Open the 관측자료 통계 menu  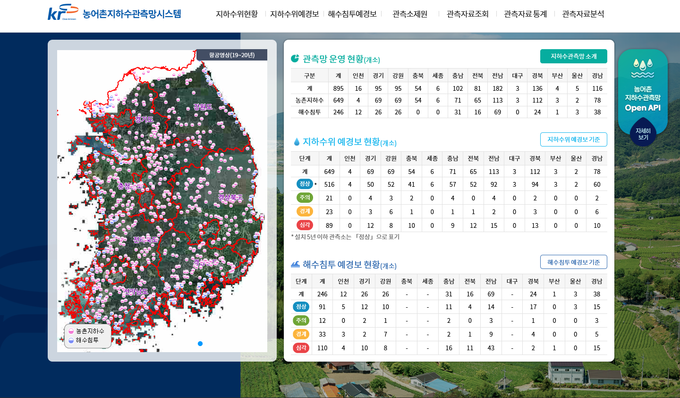525,14
